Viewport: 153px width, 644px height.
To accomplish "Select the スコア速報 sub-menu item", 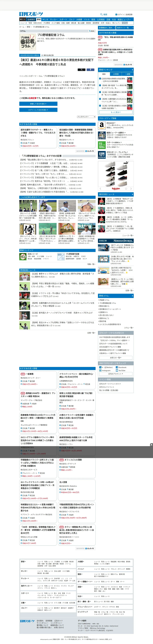I will pyautogui.click(x=56, y=23).
